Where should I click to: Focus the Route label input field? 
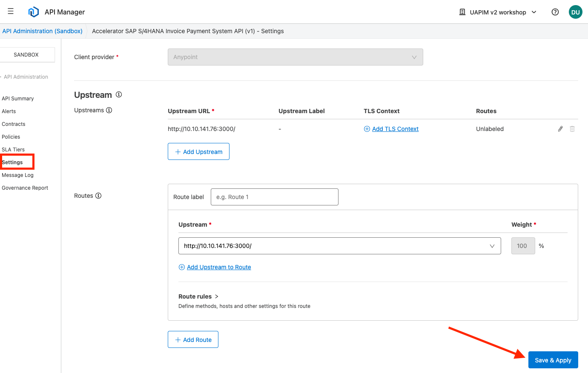[x=275, y=197]
